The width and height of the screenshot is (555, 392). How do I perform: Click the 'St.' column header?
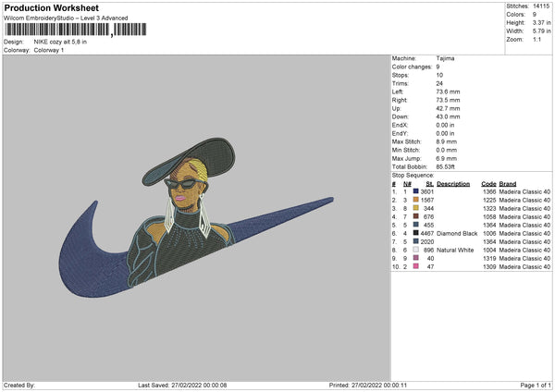(430, 184)
